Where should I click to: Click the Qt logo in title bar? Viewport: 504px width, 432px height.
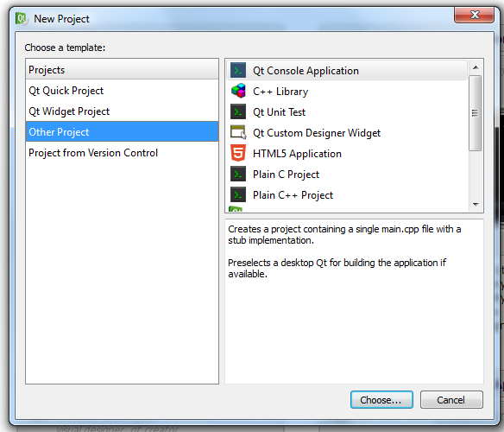tap(22, 19)
